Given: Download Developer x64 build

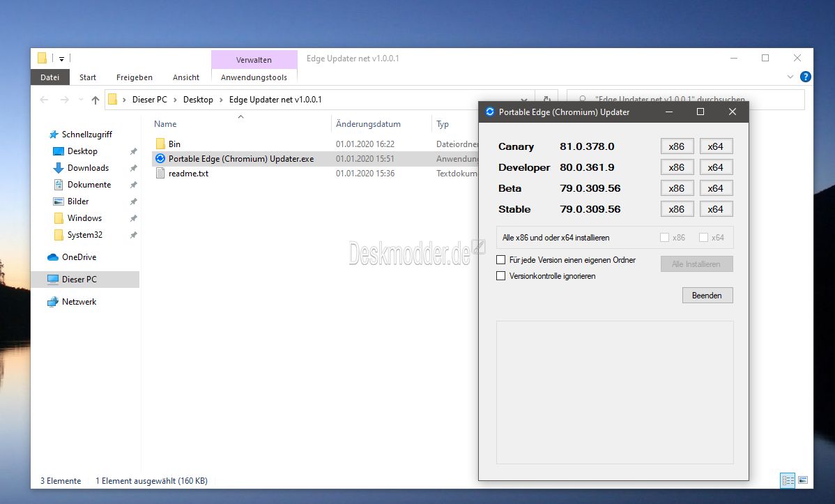Looking at the screenshot, I should tap(715, 167).
